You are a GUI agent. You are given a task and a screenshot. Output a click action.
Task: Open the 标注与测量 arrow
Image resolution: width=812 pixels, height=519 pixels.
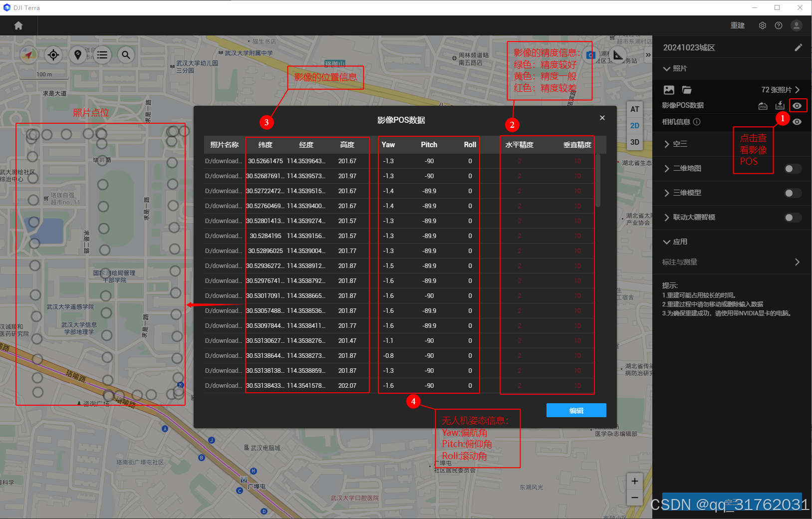(x=797, y=262)
